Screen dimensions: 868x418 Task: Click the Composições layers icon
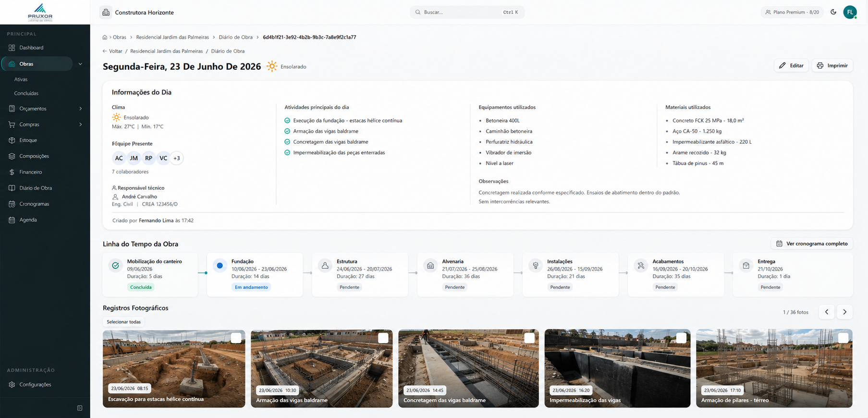click(x=12, y=156)
